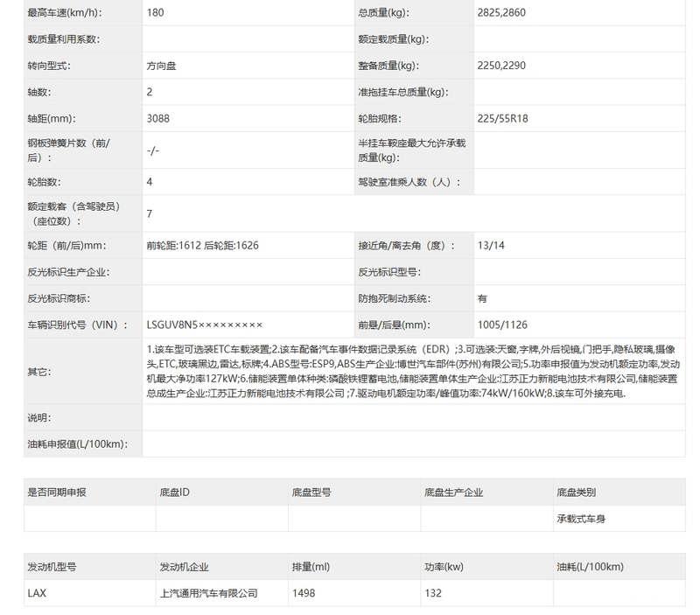
Task: Select steering type value 方向盘
Action: click(161, 66)
